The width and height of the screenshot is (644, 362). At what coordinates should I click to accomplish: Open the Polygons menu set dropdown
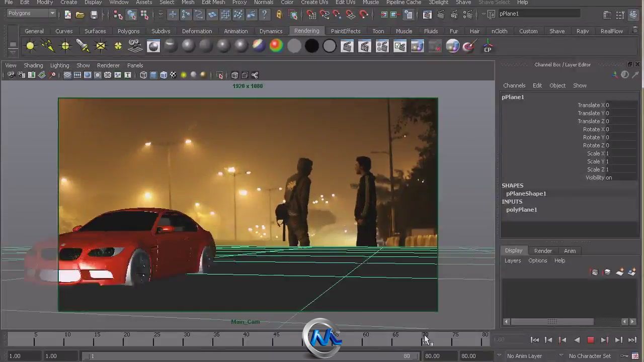tap(31, 14)
